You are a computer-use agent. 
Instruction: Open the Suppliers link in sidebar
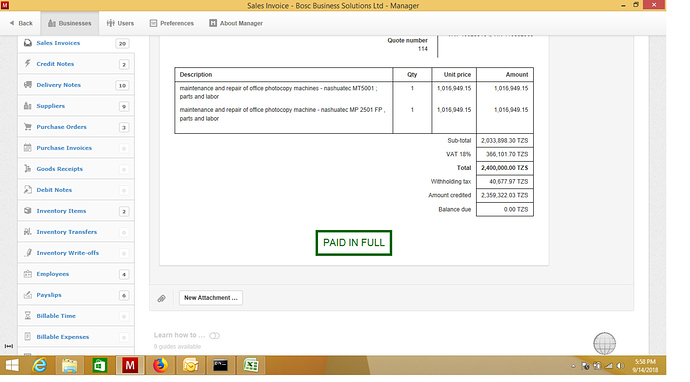pyautogui.click(x=51, y=106)
